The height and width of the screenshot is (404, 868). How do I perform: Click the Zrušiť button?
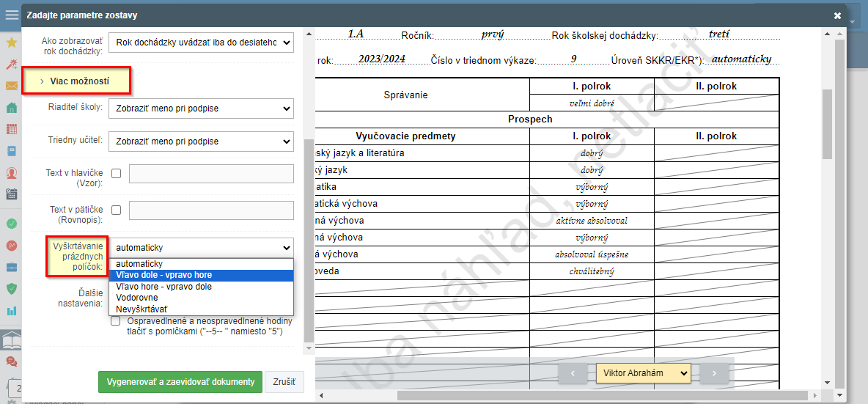click(284, 382)
